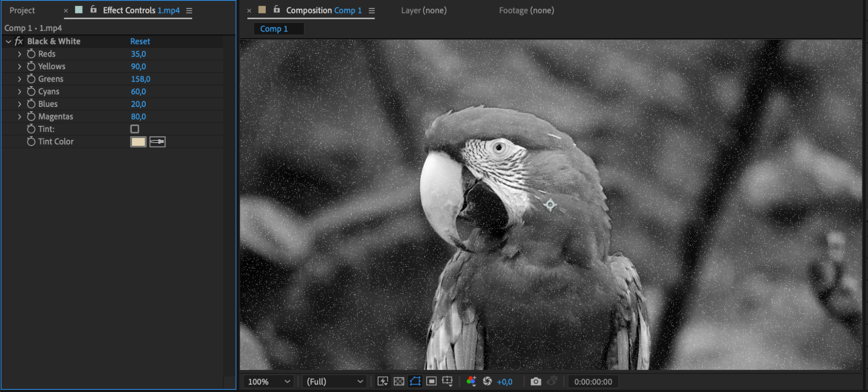Enable the Tint checkbox

tap(135, 129)
